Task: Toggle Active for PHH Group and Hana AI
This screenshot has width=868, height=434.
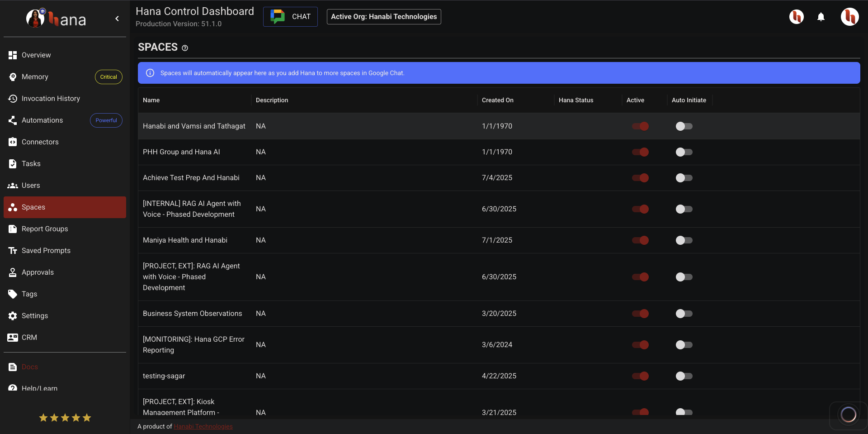Action: coord(641,152)
